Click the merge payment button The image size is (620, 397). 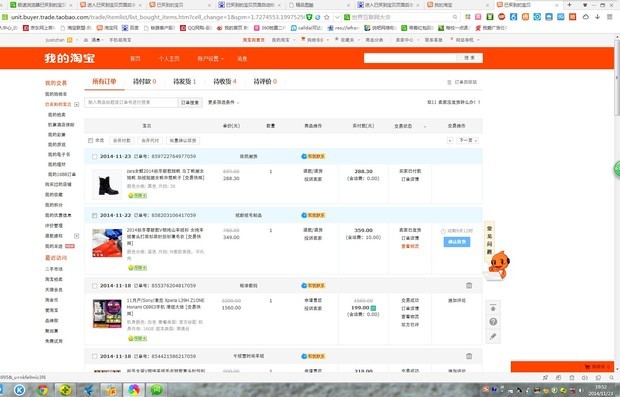pyautogui.click(x=122, y=140)
